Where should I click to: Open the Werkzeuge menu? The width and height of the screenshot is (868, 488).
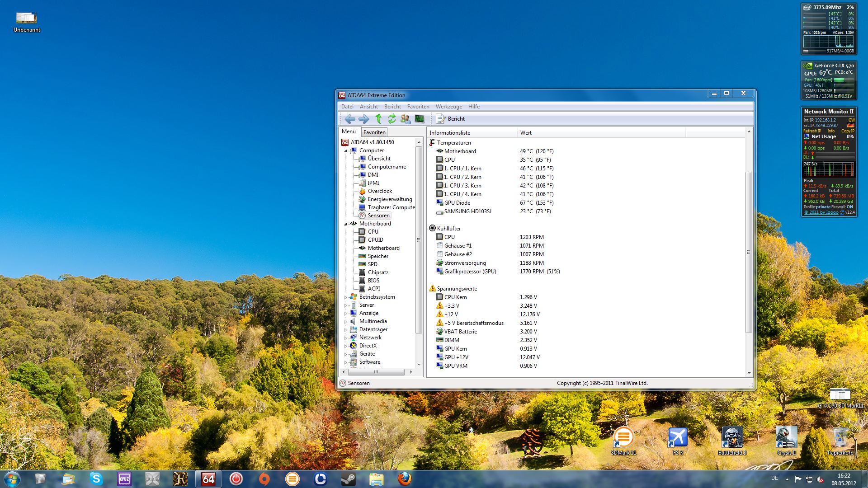[x=448, y=107]
